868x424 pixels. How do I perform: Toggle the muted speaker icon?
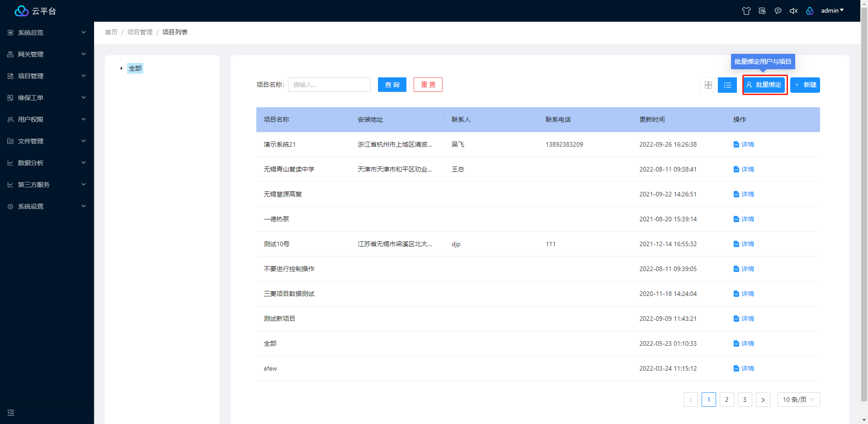793,11
